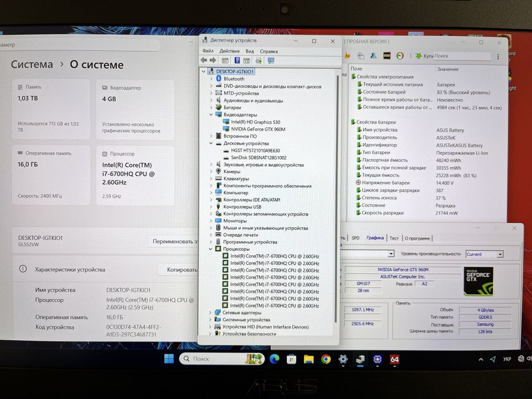Select NVIDIA GeForce GTX 960M device
This screenshot has width=532, height=399.
coord(258,129)
